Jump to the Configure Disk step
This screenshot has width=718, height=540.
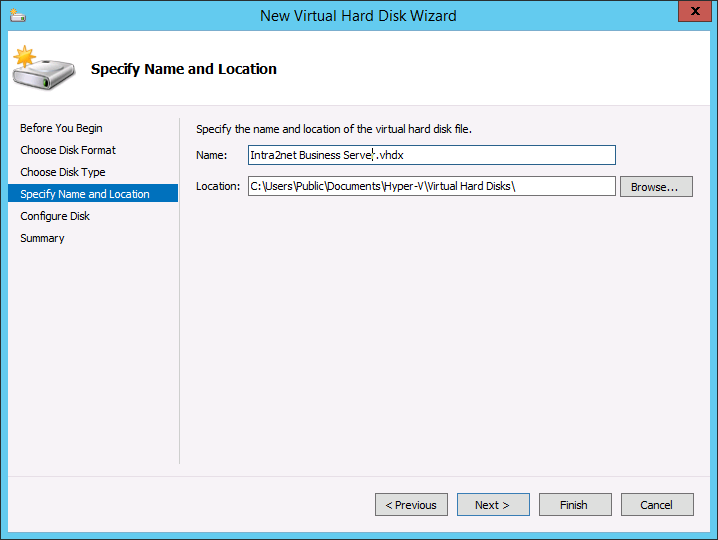tap(55, 216)
